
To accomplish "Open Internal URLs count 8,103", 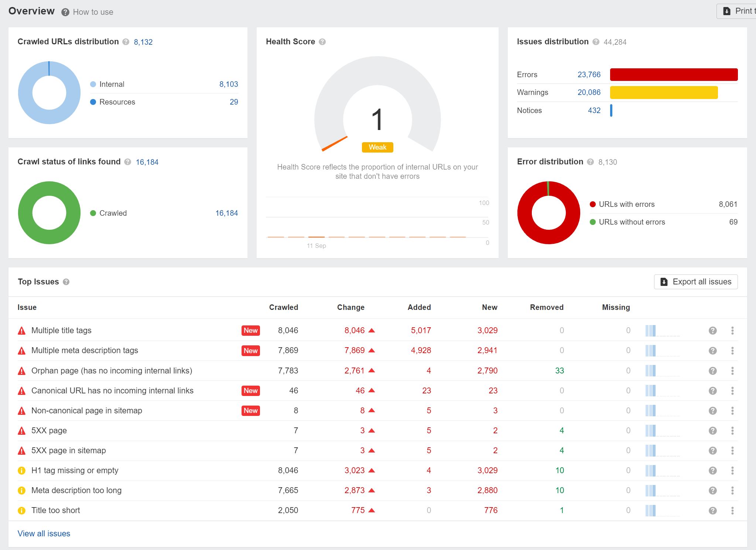I will (x=229, y=84).
